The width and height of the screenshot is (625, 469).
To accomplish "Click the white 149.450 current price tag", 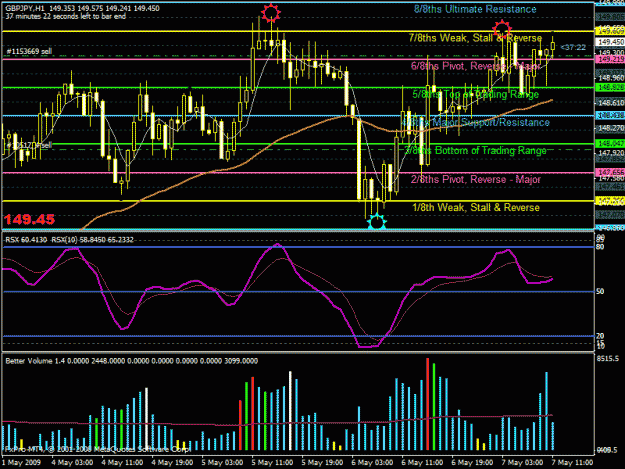I will click(610, 42).
